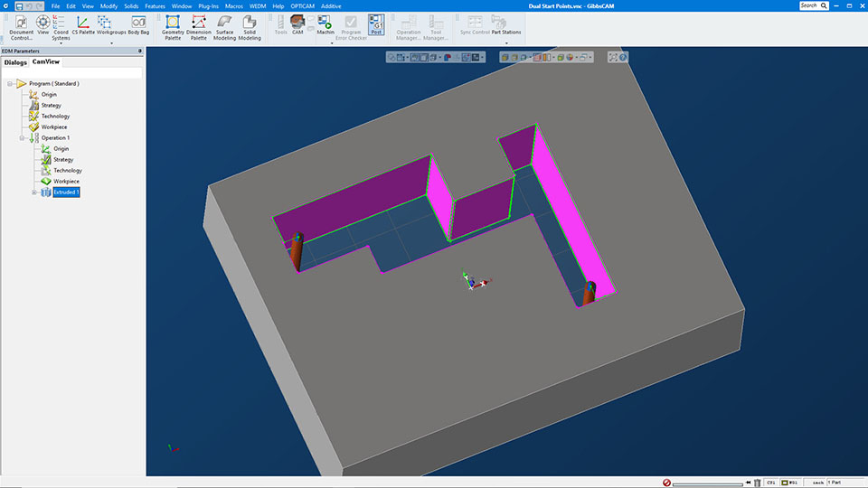868x488 pixels.
Task: Open the CS Palette
Action: tap(82, 25)
